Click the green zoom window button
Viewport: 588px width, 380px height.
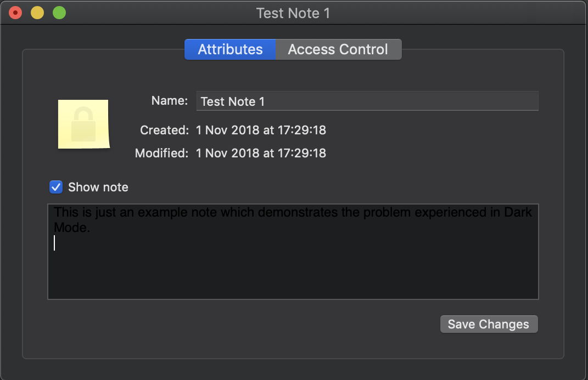[59, 12]
